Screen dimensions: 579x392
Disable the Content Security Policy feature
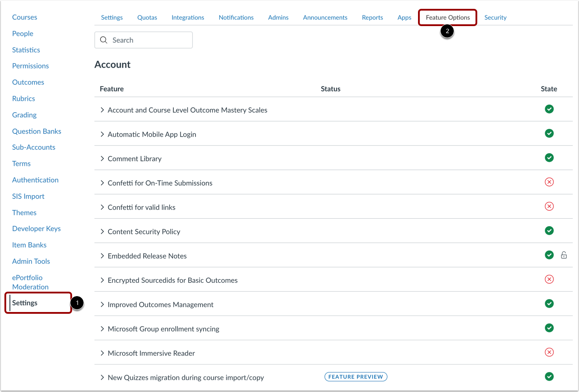point(549,230)
